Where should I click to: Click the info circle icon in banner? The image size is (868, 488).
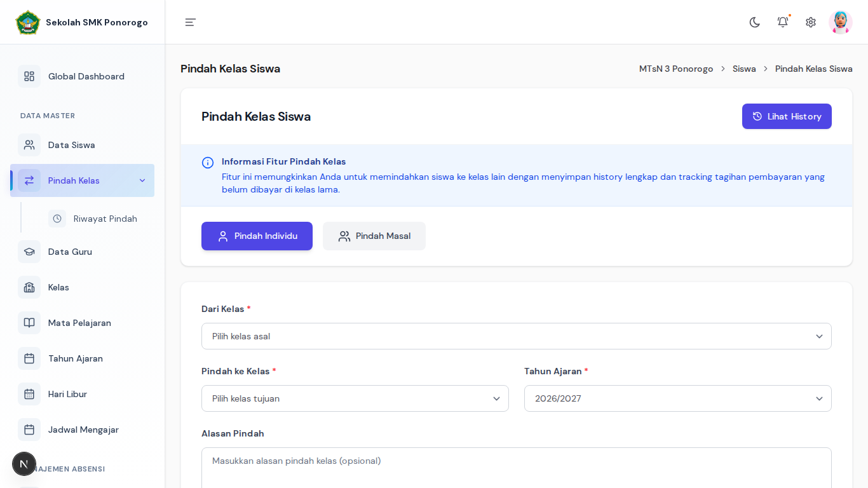click(x=208, y=163)
